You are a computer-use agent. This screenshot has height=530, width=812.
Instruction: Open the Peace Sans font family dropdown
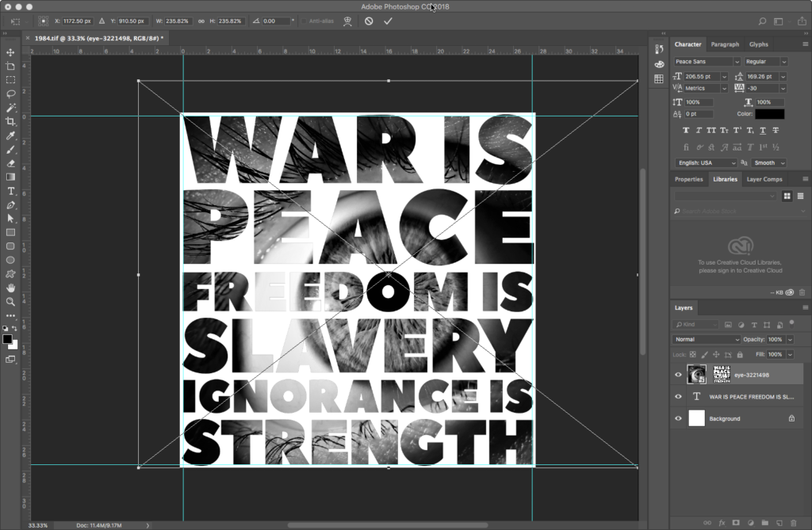(737, 62)
